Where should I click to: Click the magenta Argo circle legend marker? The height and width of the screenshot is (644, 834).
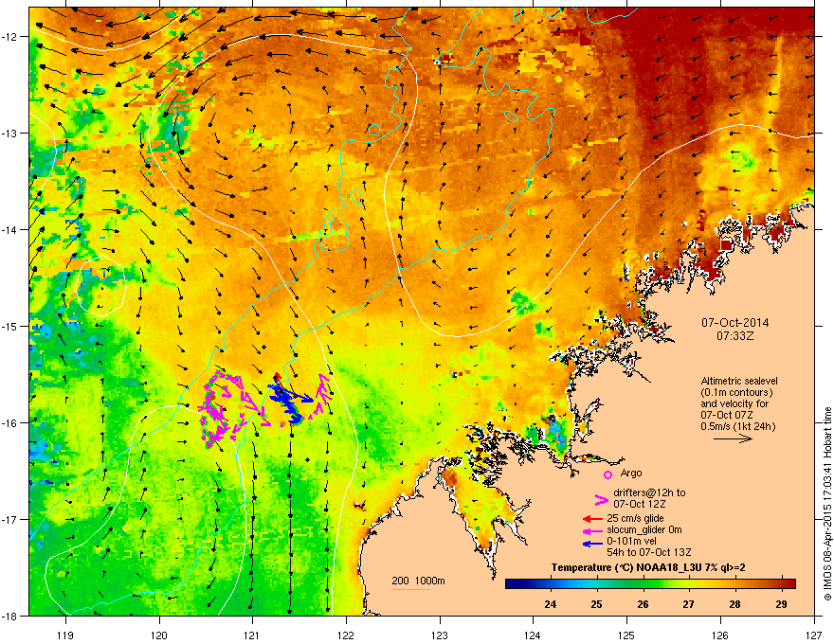607,474
